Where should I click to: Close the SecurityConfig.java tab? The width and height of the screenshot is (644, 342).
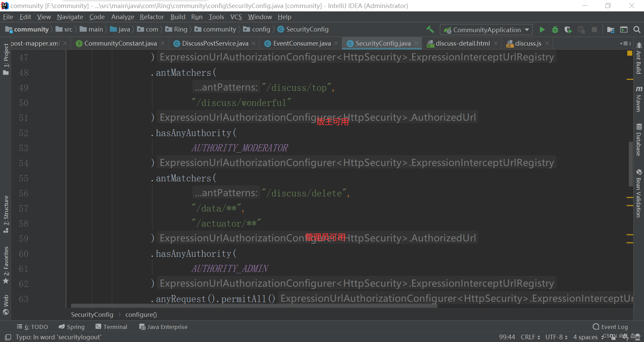pyautogui.click(x=416, y=43)
